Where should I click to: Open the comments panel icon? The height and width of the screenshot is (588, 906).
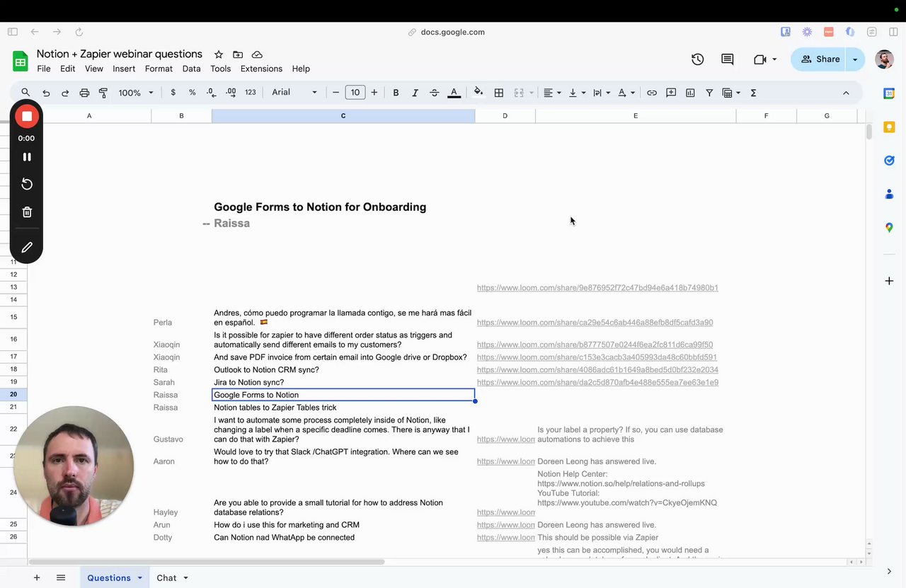pos(728,59)
